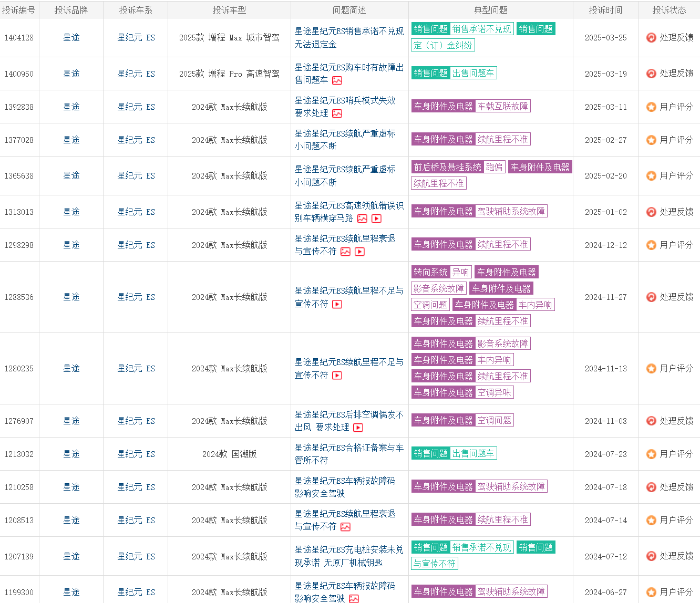Click the 出售问题车 tag on complaint 1213032
This screenshot has width=700, height=603.
click(473, 453)
